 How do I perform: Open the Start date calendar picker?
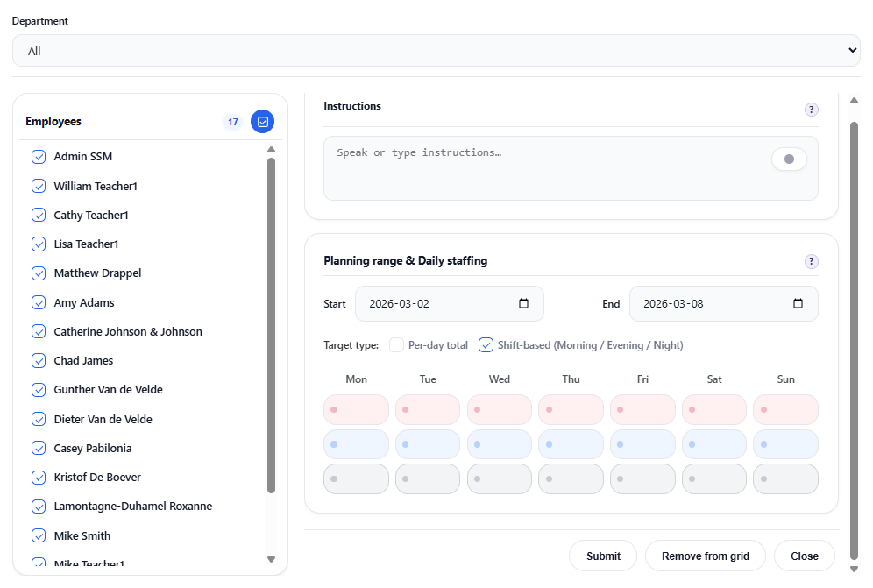[523, 302]
